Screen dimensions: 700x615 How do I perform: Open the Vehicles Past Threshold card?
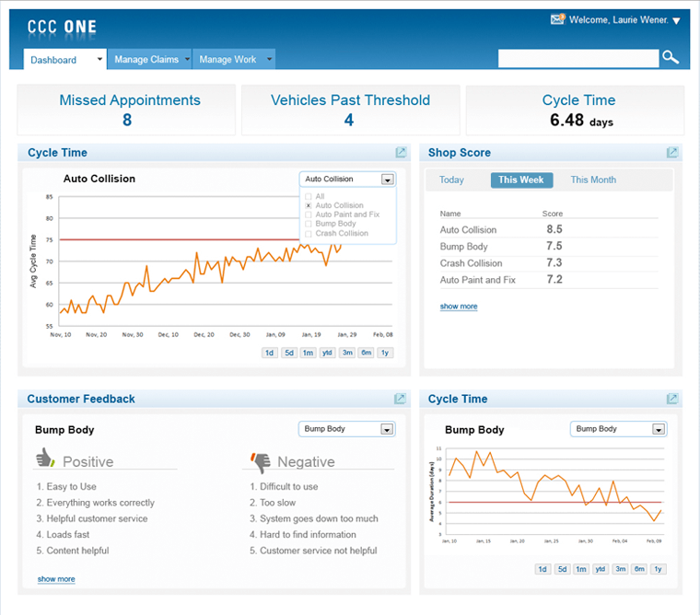click(x=350, y=110)
